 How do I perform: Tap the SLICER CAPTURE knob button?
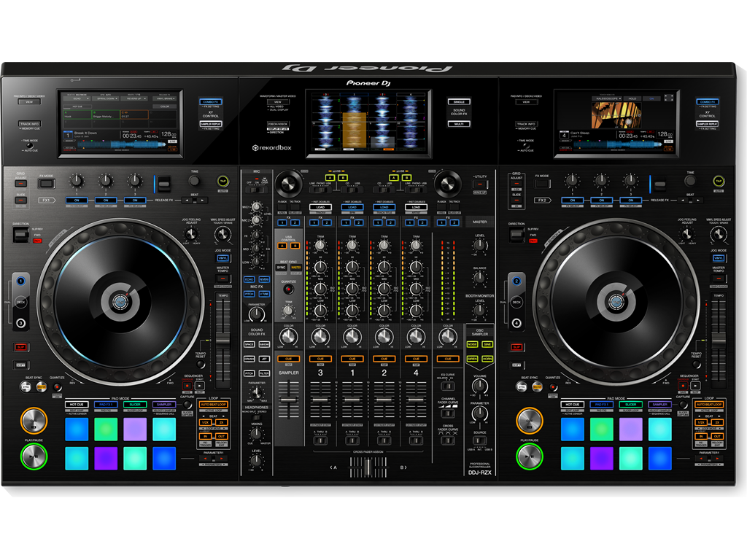[187, 403]
